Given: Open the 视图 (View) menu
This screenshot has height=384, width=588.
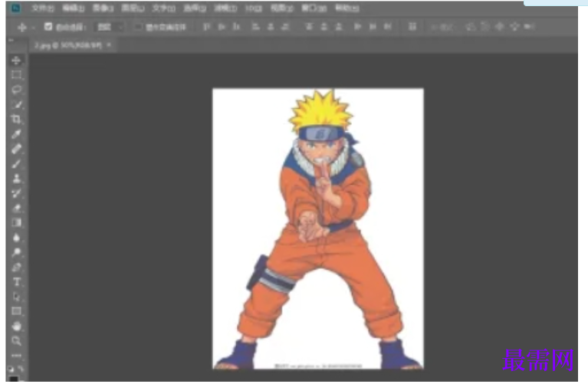Looking at the screenshot, I should pyautogui.click(x=281, y=8).
